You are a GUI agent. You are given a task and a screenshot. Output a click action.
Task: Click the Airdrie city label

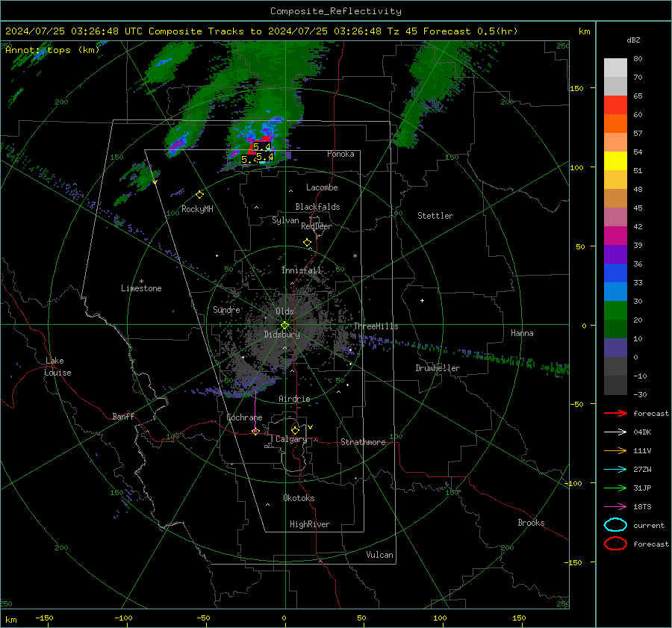pyautogui.click(x=294, y=399)
